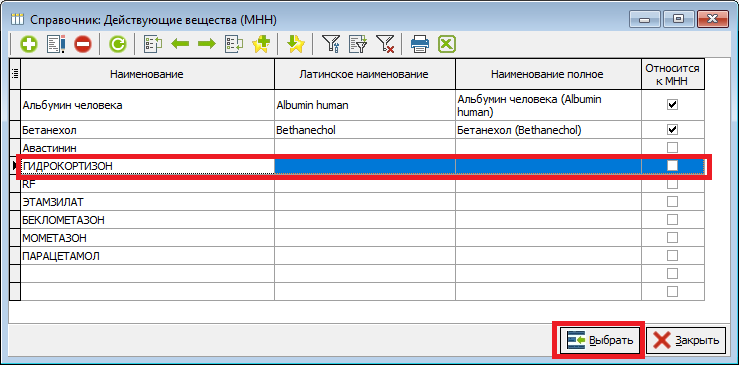Viewport: 739px width, 365px height.
Task: Check 'Относится к МНН' for Авастинин
Action: point(673,148)
